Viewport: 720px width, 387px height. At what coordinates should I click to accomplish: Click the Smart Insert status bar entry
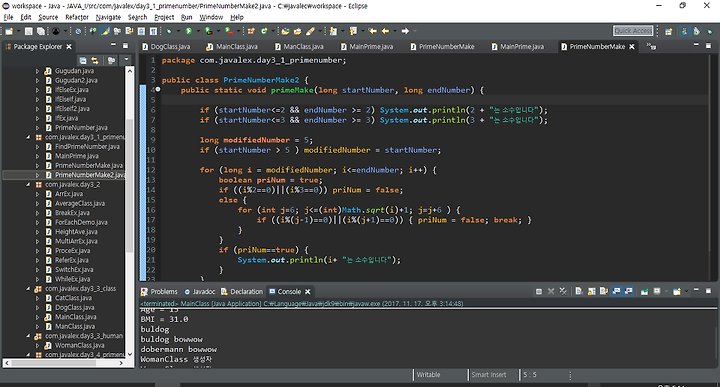(x=489, y=375)
